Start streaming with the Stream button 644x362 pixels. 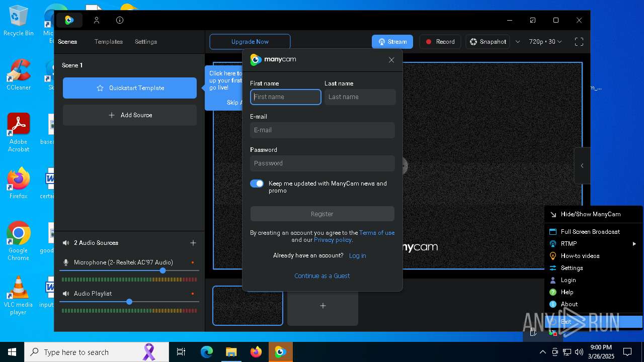click(392, 42)
